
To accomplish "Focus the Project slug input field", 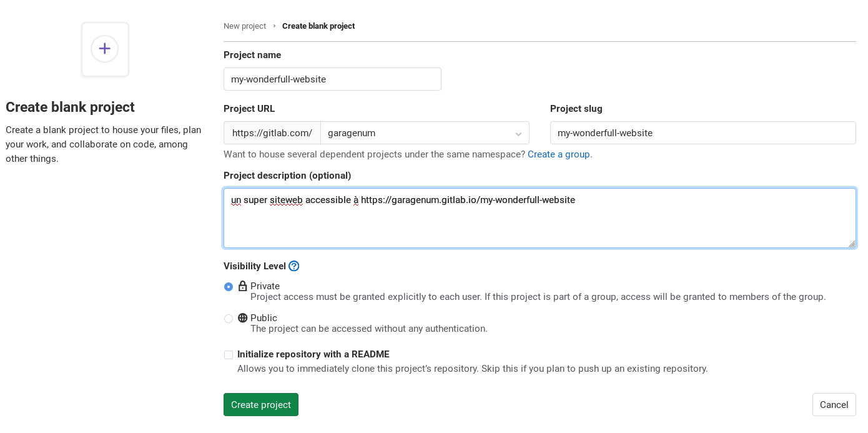I will tap(703, 133).
